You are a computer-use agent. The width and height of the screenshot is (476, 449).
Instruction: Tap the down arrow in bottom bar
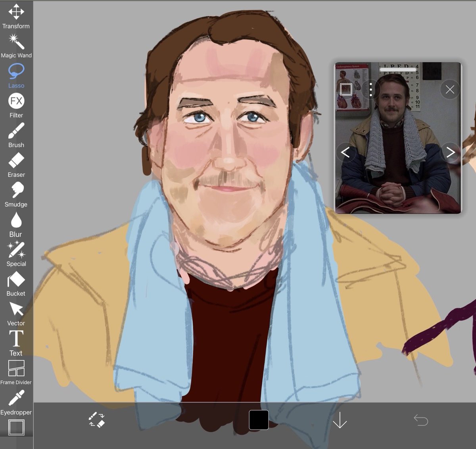click(340, 420)
